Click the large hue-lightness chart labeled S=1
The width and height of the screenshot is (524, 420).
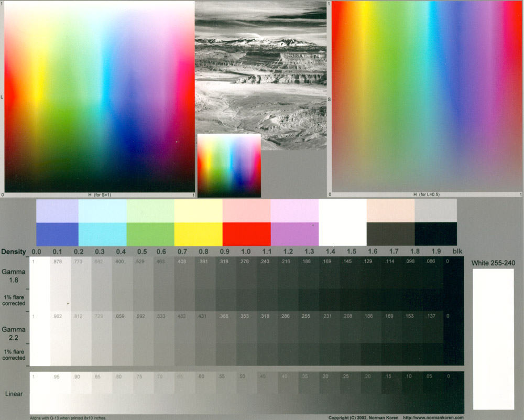[100, 96]
